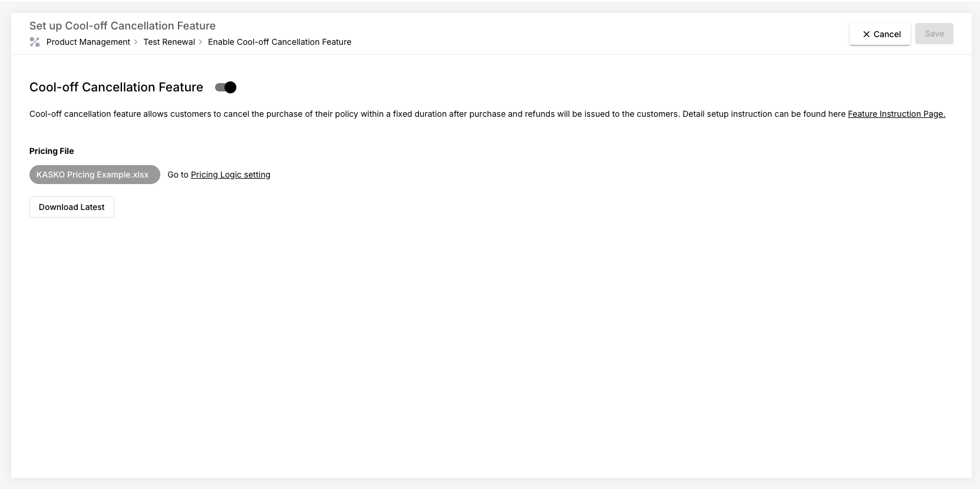
Task: Click the Pricing File label
Action: 52,151
